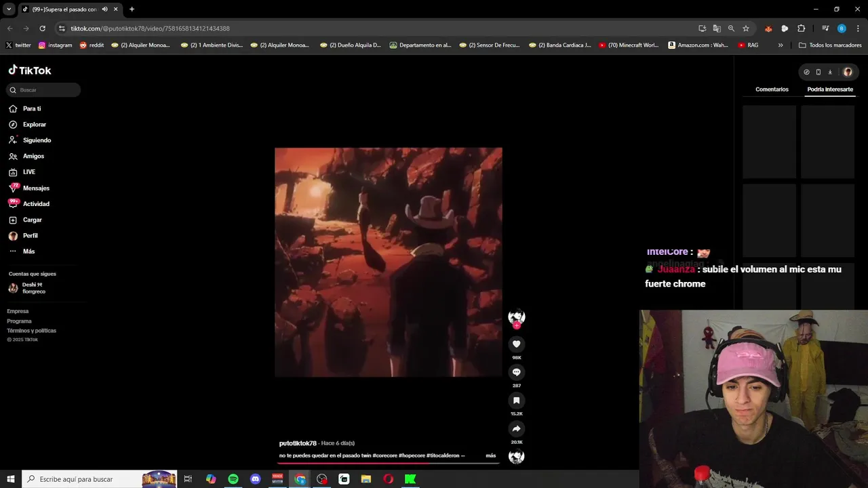This screenshot has height=488, width=868.
Task: Seek on the video progress bar
Action: coord(389,463)
